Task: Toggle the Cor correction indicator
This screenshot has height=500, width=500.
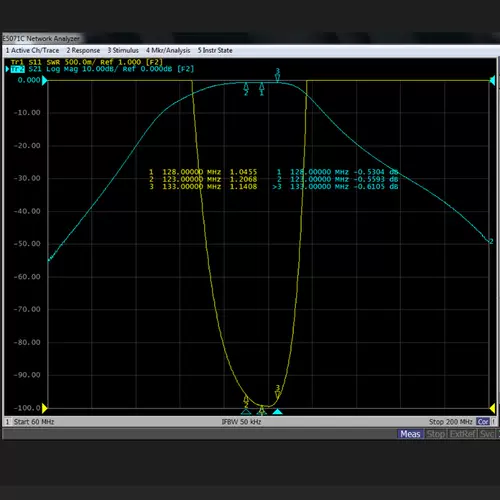Action: point(483,422)
